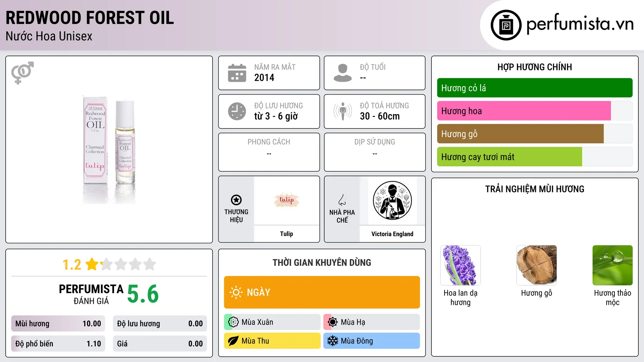Click the Hương thảo mộc caption

pyautogui.click(x=613, y=298)
